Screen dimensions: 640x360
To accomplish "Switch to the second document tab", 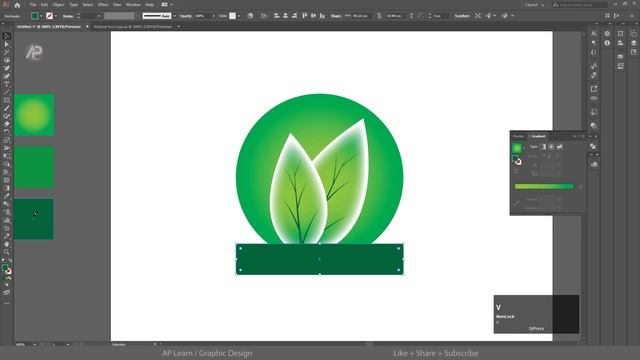I will [x=133, y=27].
